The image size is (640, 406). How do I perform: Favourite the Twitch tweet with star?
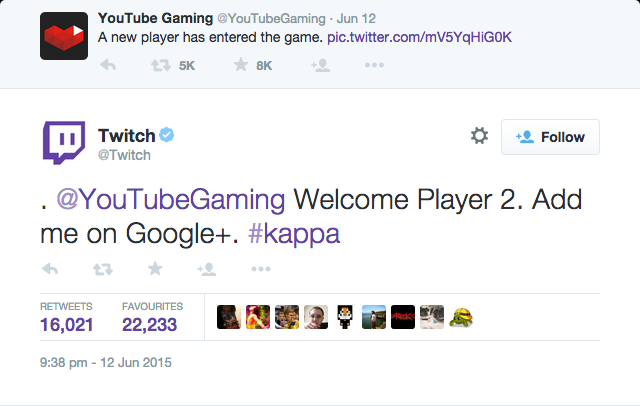tap(155, 269)
